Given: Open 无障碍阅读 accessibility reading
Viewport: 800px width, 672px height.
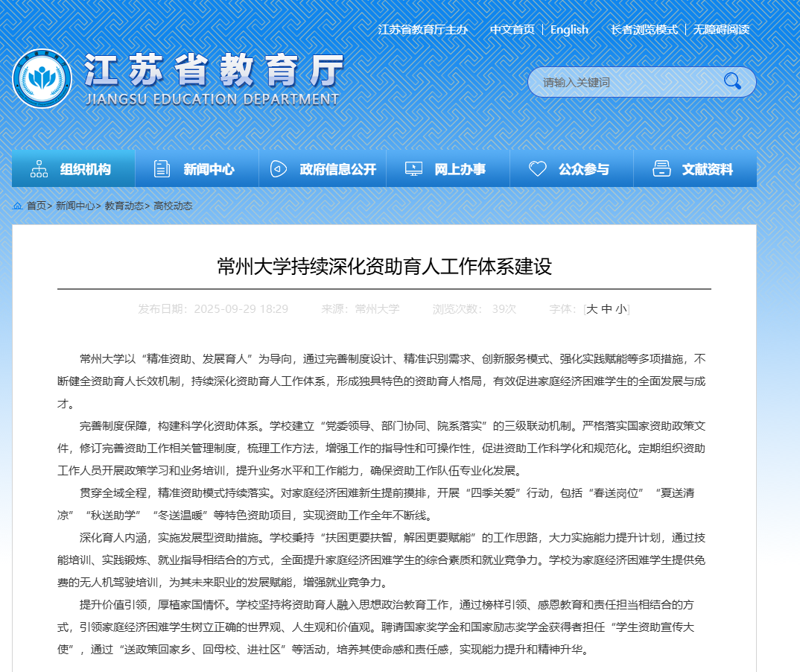Looking at the screenshot, I should pos(721,30).
